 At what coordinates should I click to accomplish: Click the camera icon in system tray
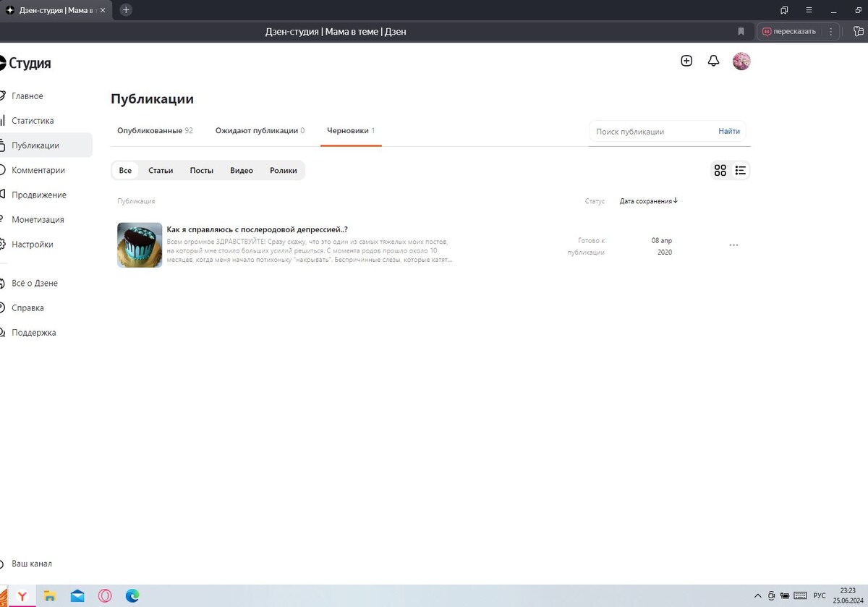tap(772, 595)
